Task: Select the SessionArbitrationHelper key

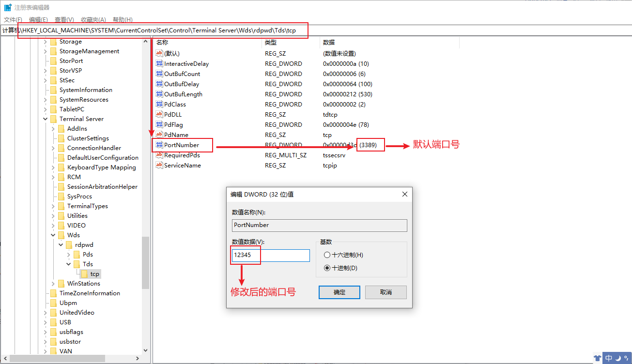Action: (102, 187)
